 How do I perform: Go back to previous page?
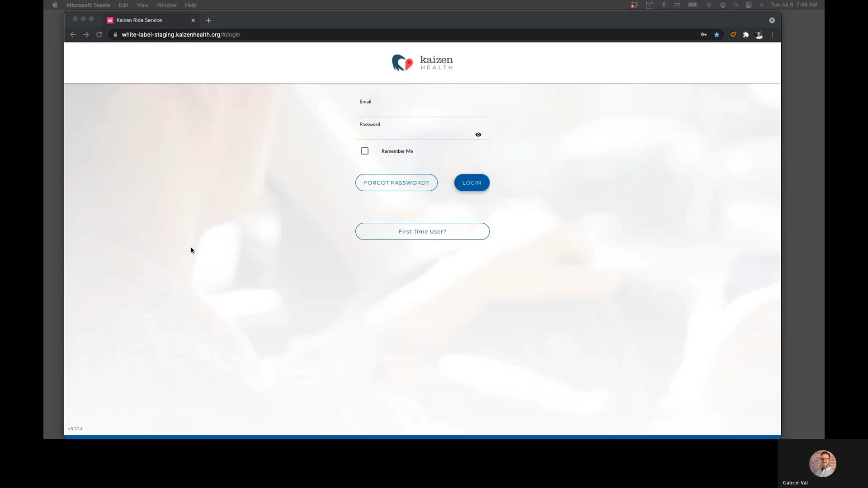[x=73, y=35]
